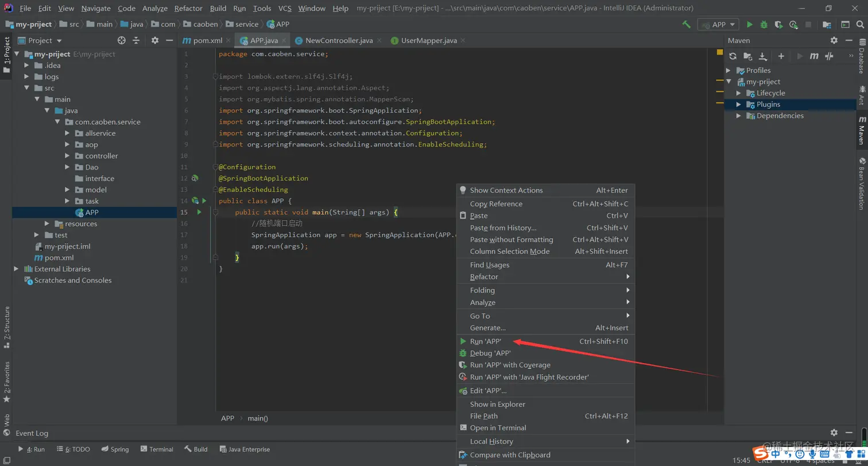Open the Project view dropdown
Screen dimensions: 868x466
44,40
